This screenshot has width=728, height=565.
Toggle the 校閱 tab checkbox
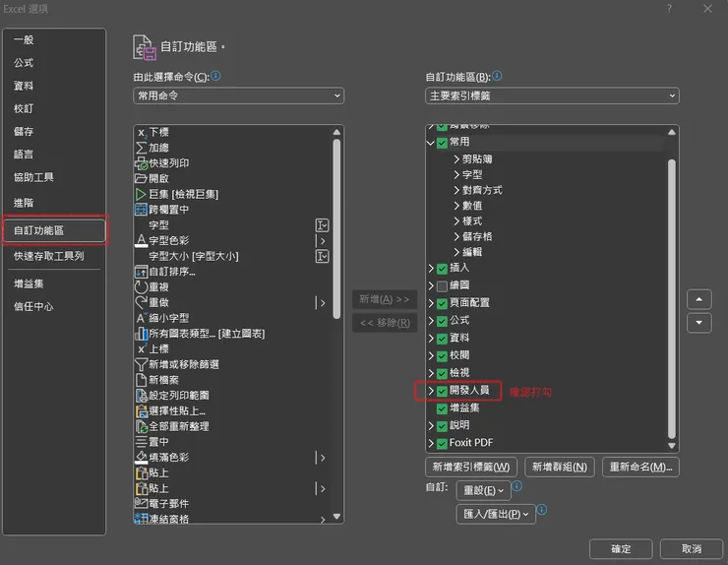click(x=442, y=356)
